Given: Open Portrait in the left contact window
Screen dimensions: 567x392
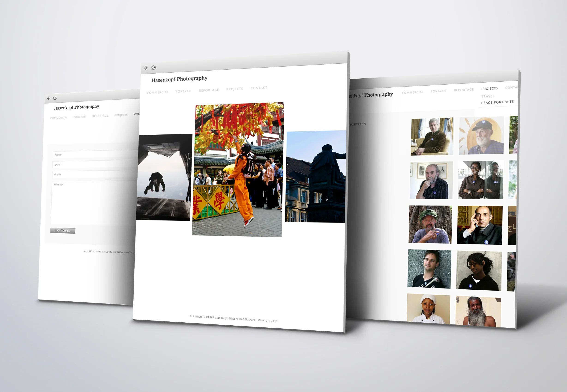Looking at the screenshot, I should coord(80,117).
